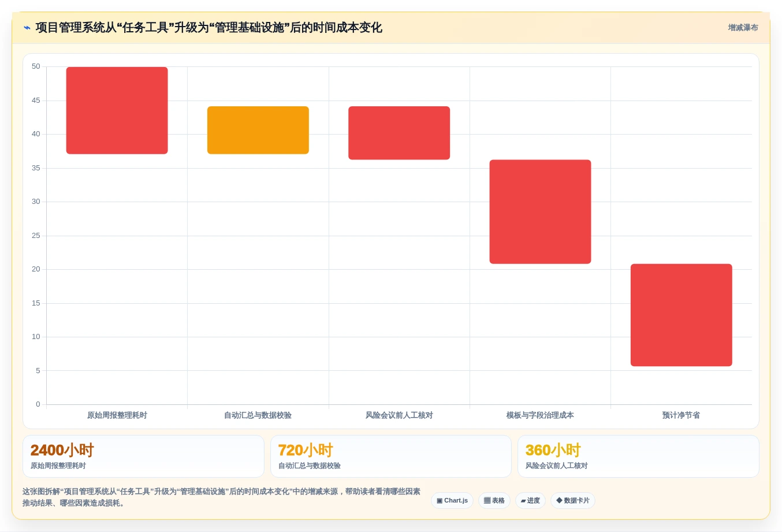Click the lightning icon beside the chart title
This screenshot has height=532, width=782.
pyautogui.click(x=27, y=28)
